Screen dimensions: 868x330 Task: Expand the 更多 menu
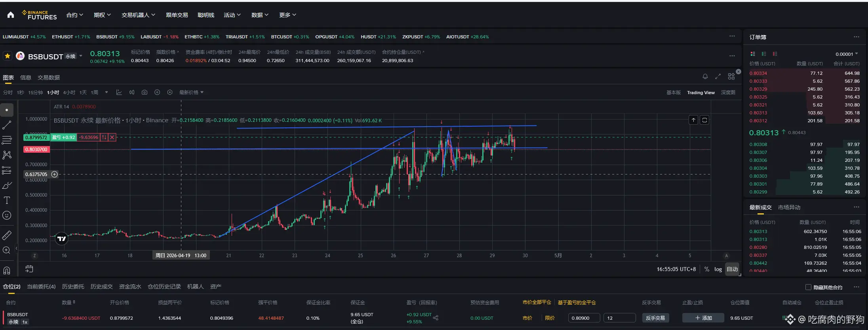[x=287, y=15]
